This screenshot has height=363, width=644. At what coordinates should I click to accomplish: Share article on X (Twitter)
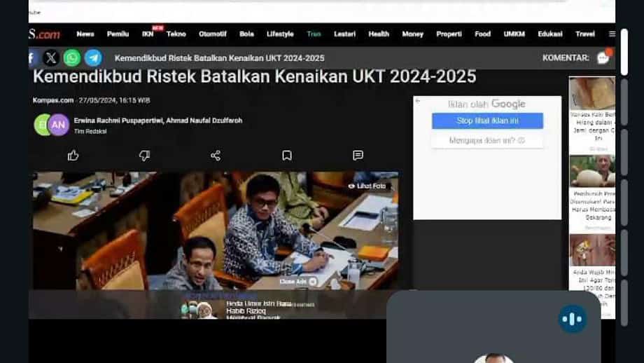tap(51, 58)
